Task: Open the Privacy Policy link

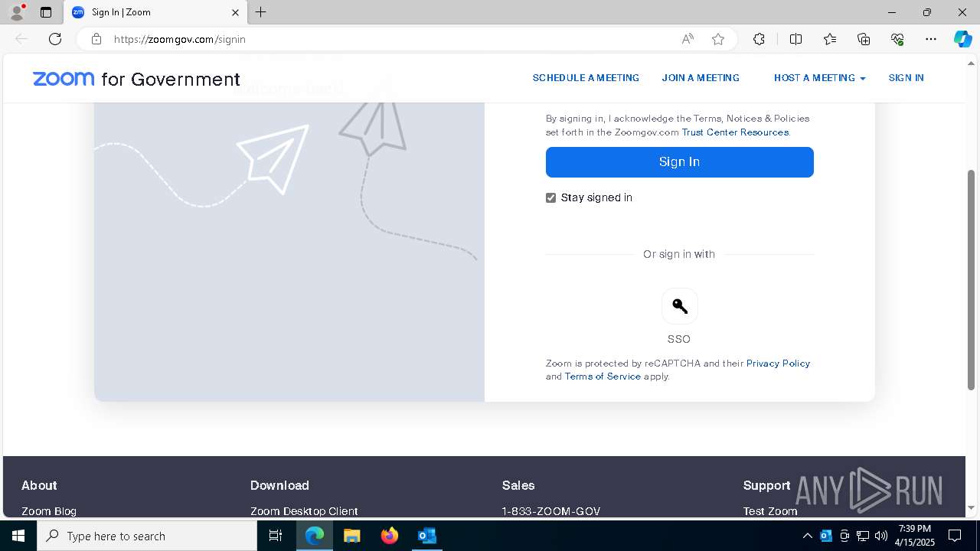Action: 778,364
